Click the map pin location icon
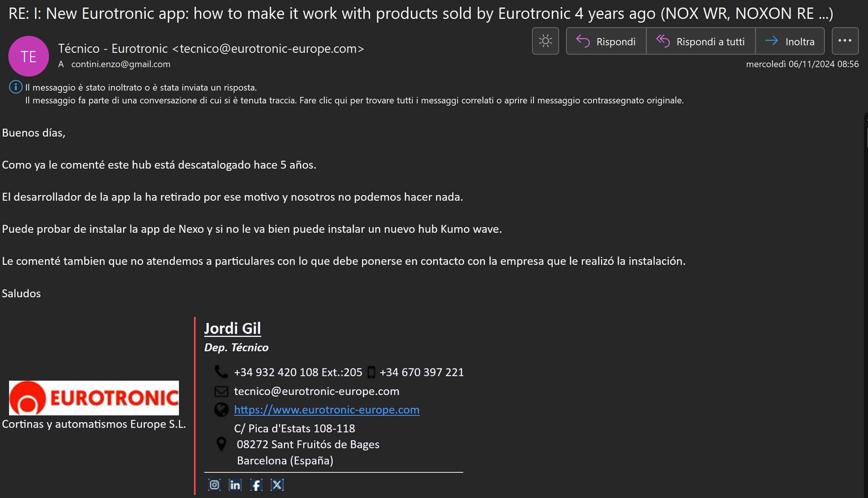This screenshot has height=498, width=868. (221, 444)
